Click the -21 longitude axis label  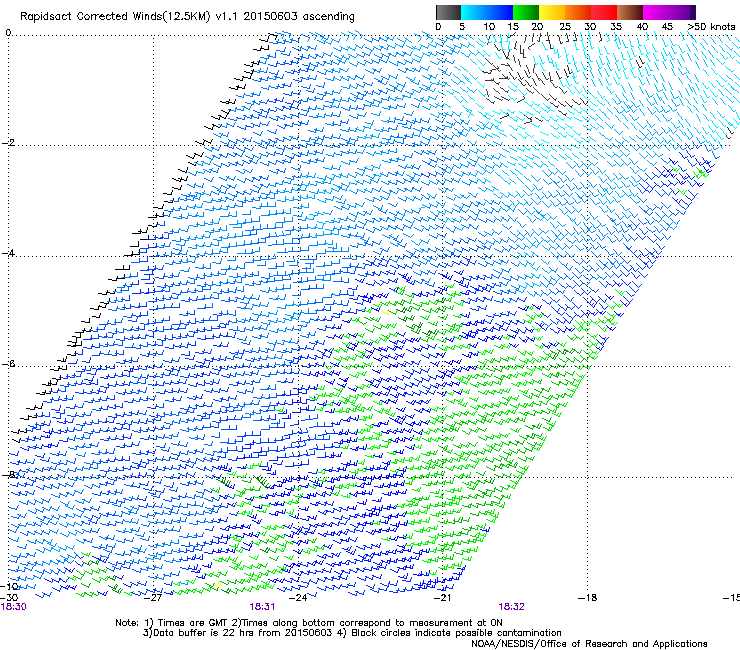click(x=442, y=598)
